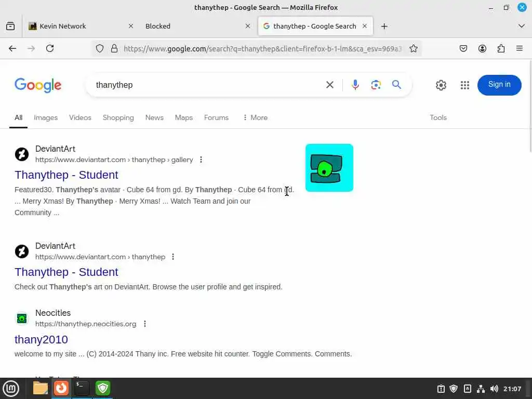
Task: Switch to the Kevin Network tab
Action: [81, 26]
